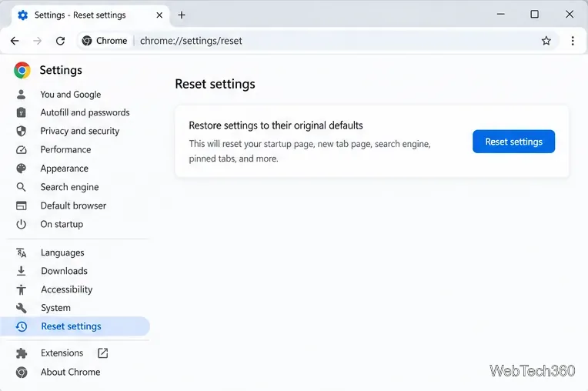The width and height of the screenshot is (588, 391).
Task: Click the System wrench icon
Action: (x=21, y=308)
